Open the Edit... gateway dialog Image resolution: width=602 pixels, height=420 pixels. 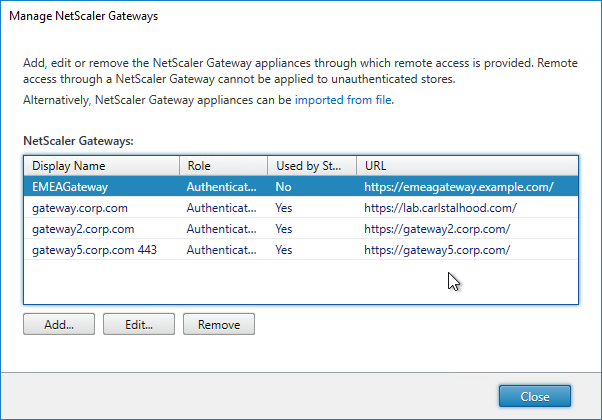point(139,324)
